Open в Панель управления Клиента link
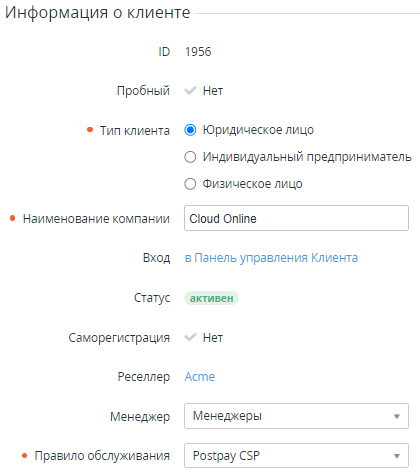This screenshot has height=474, width=420. 271,258
